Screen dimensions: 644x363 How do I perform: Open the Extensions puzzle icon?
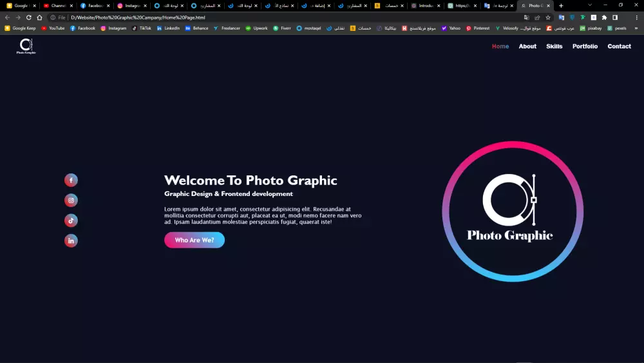tap(604, 17)
